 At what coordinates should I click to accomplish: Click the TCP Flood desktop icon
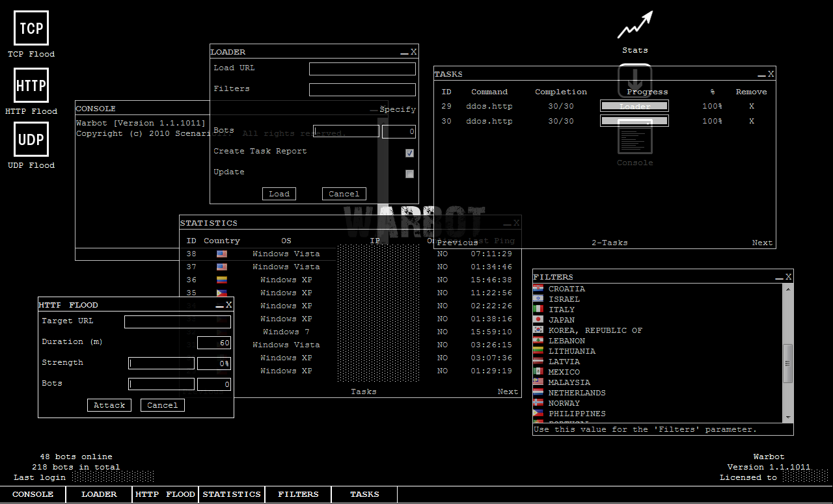point(31,29)
